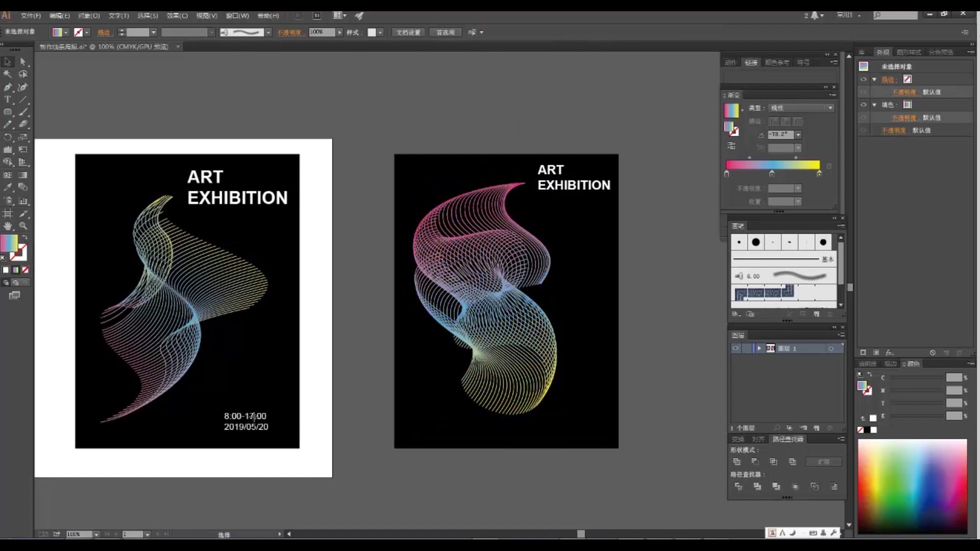Click the gradient slider color bar
980x551 pixels.
772,165
